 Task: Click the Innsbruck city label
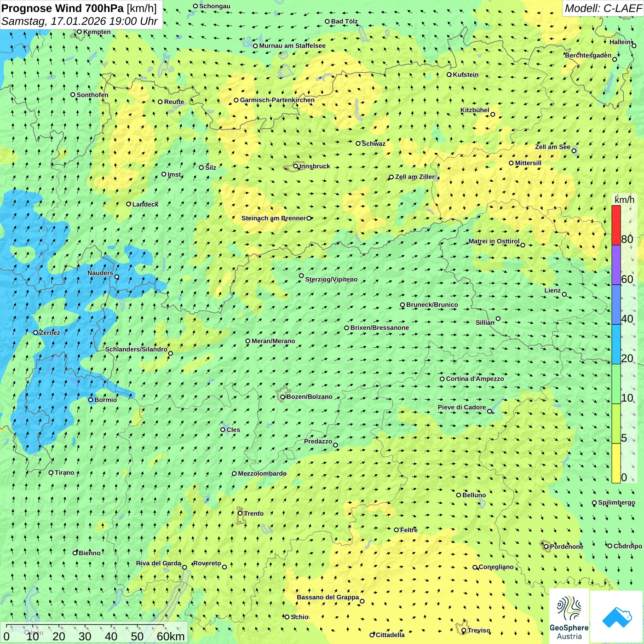click(x=315, y=166)
